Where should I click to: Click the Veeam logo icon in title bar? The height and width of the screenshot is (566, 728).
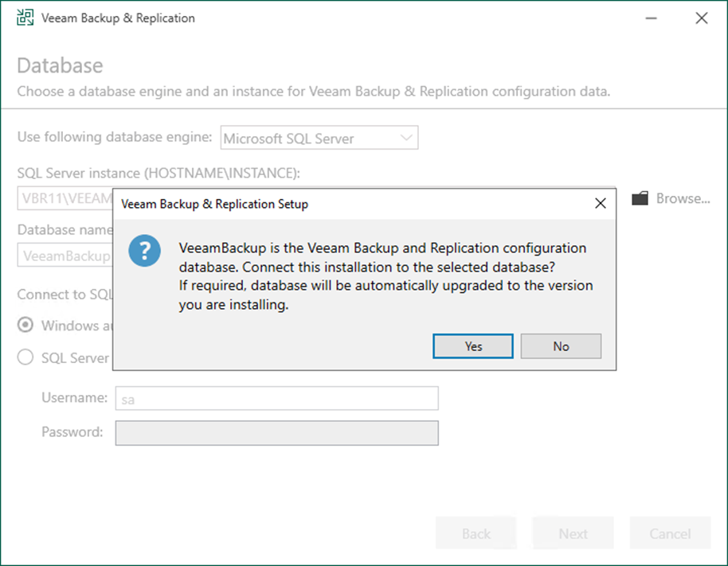click(x=25, y=18)
